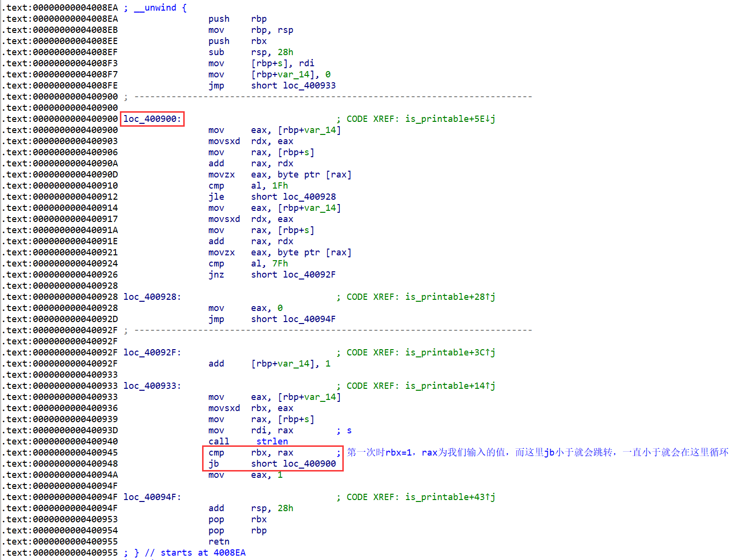Jump to CODE XREF is_printable+14
The image size is (732, 560).
(450, 386)
